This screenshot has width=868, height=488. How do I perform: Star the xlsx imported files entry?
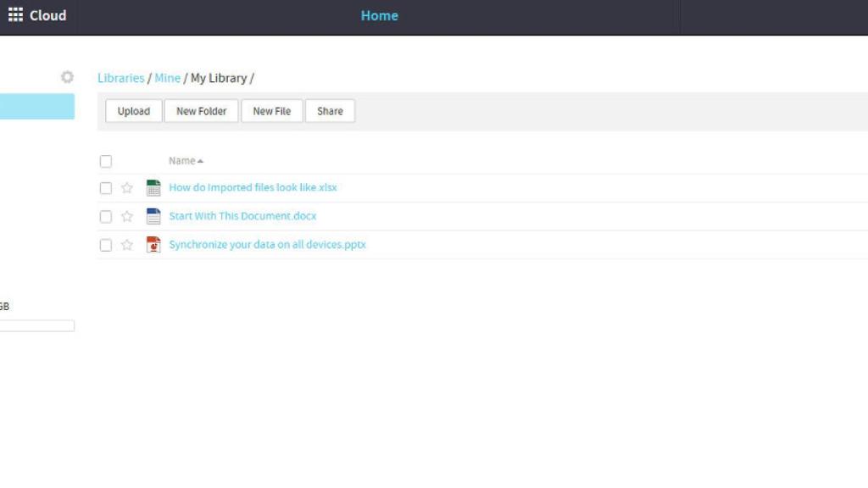(x=127, y=188)
